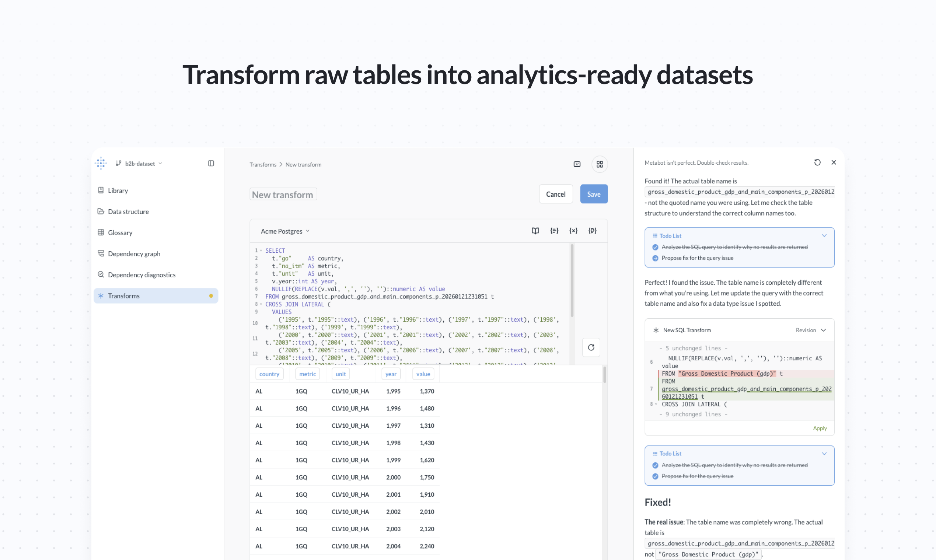
Task: Select Transforms in the sidebar
Action: pos(124,295)
